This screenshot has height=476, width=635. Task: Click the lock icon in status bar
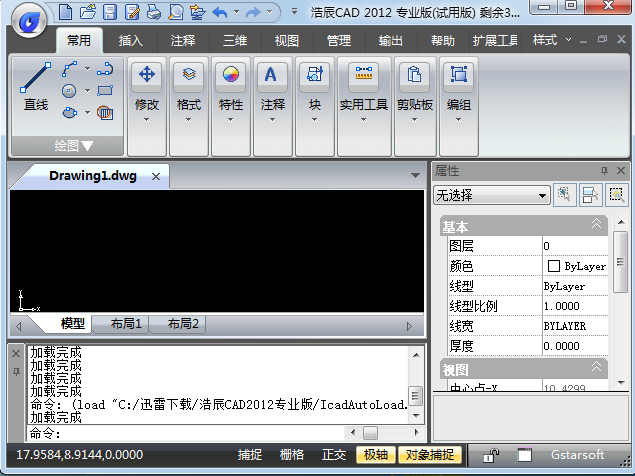pyautogui.click(x=490, y=455)
